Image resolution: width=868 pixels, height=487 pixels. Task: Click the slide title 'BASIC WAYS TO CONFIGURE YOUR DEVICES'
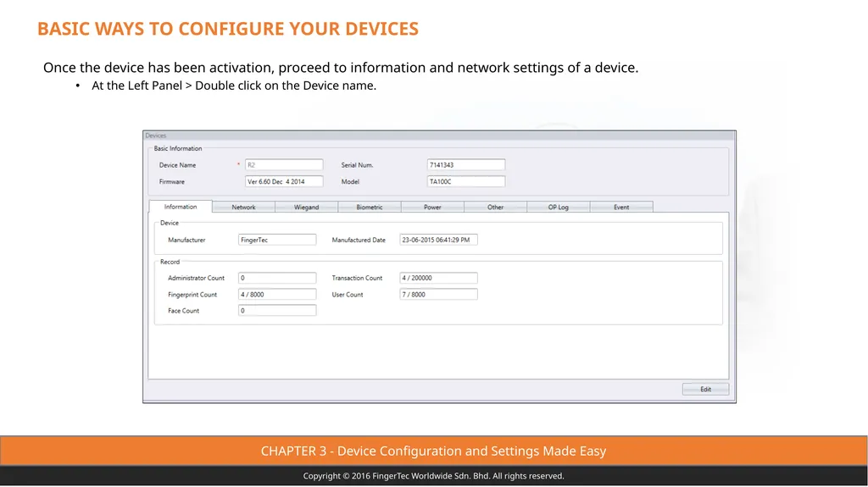pos(228,29)
